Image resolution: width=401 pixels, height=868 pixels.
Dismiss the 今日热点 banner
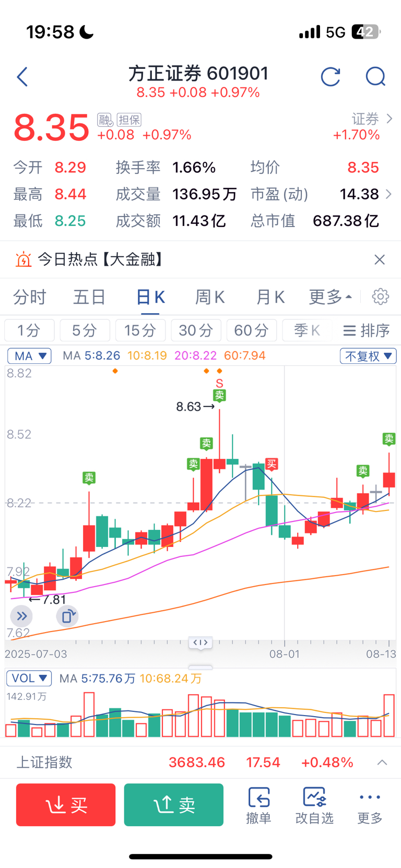(x=380, y=259)
